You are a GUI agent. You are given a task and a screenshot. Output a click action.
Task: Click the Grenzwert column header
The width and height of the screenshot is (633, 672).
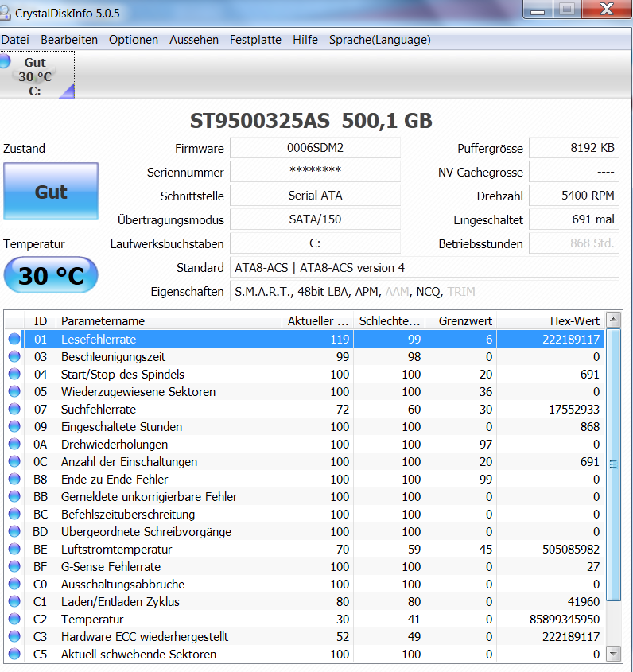(x=460, y=321)
